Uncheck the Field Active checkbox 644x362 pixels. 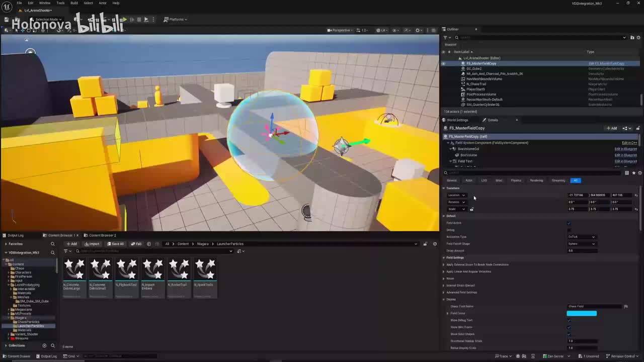[x=569, y=223]
